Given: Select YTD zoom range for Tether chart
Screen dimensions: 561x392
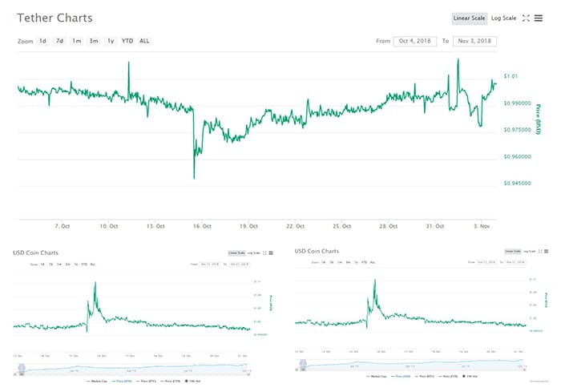Looking at the screenshot, I should coord(127,41).
